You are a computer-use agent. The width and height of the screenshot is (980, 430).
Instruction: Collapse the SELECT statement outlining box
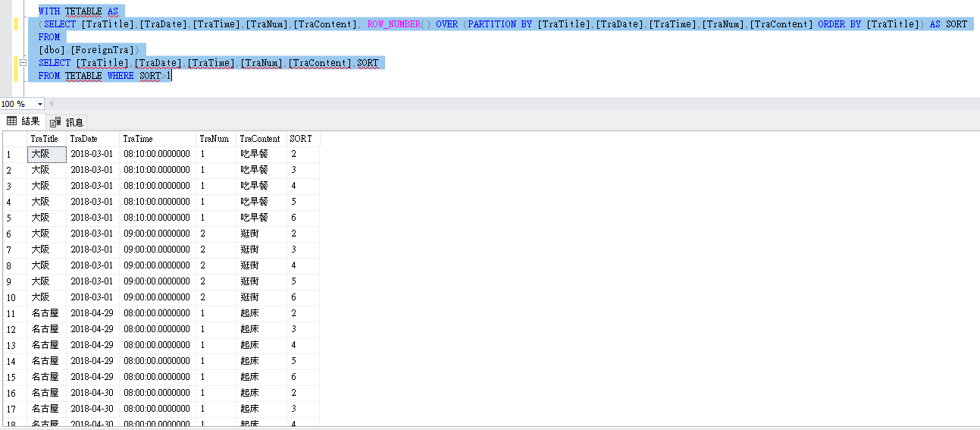(x=23, y=63)
